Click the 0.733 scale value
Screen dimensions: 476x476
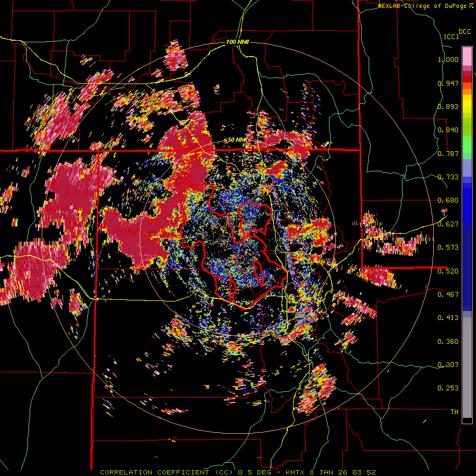click(x=448, y=177)
